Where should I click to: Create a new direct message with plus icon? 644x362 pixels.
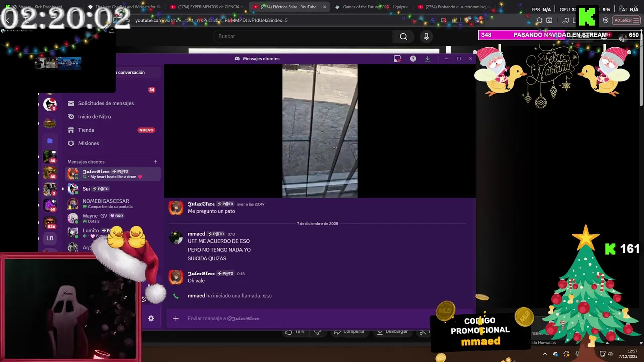coord(155,162)
